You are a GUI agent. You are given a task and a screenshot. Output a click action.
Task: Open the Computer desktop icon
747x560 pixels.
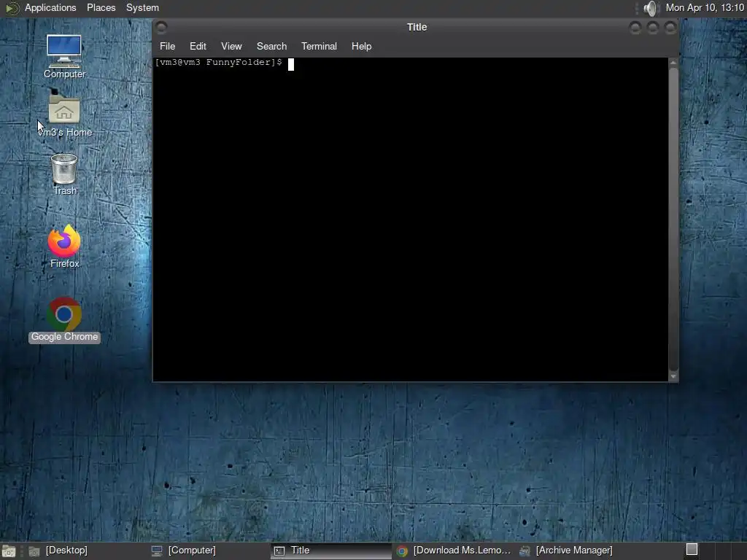(x=64, y=56)
